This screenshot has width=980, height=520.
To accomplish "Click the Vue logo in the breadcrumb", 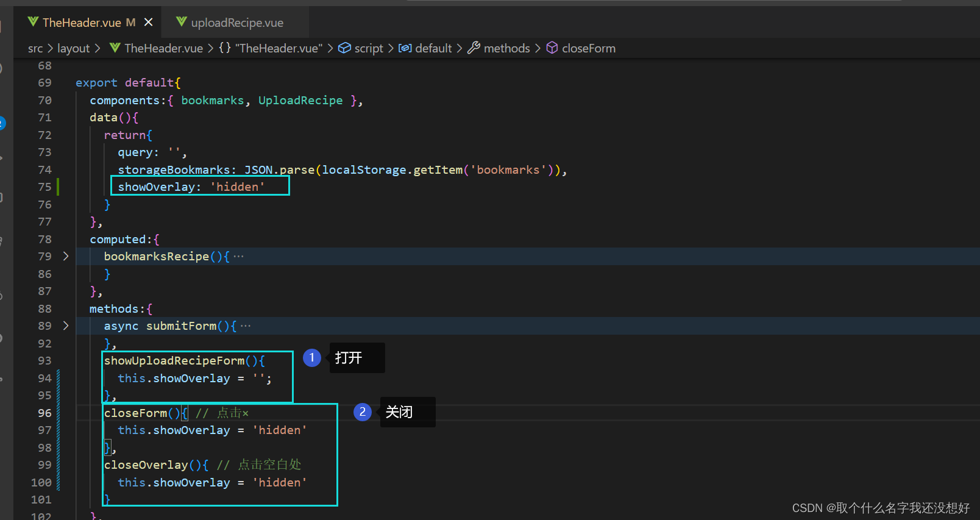I will coord(115,48).
